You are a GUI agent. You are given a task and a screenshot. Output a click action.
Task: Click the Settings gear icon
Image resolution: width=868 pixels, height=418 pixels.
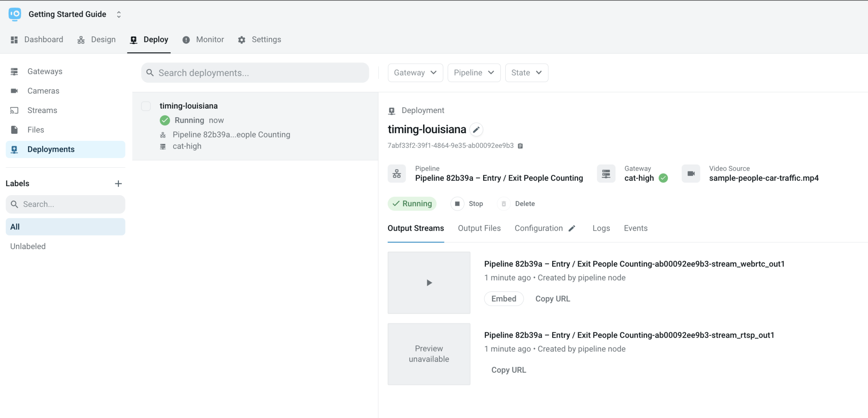tap(242, 40)
